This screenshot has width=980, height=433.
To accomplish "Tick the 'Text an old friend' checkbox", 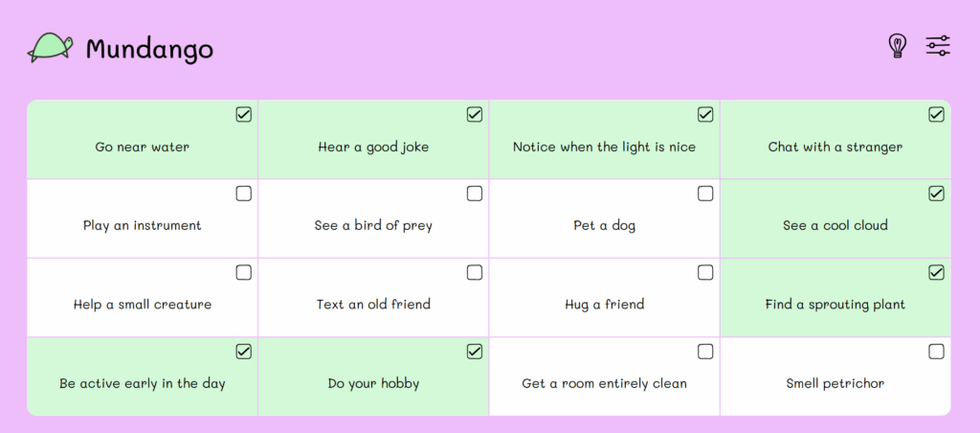I will click(x=475, y=273).
